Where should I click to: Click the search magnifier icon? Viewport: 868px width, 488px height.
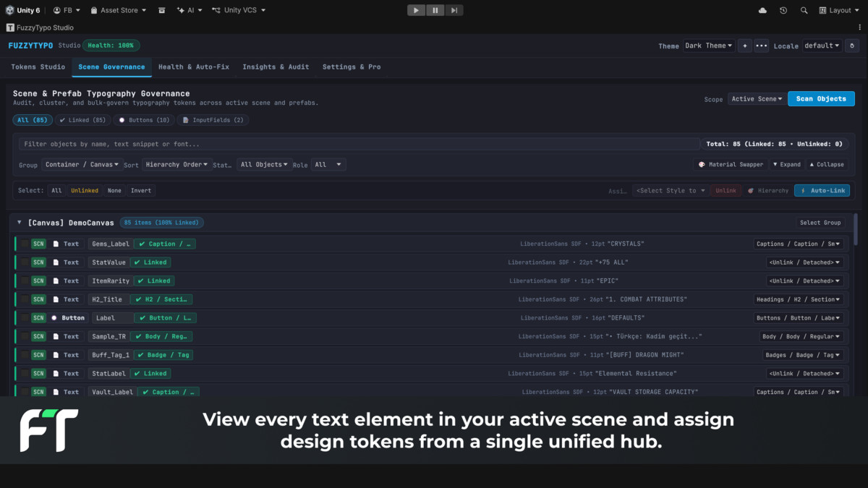click(804, 10)
